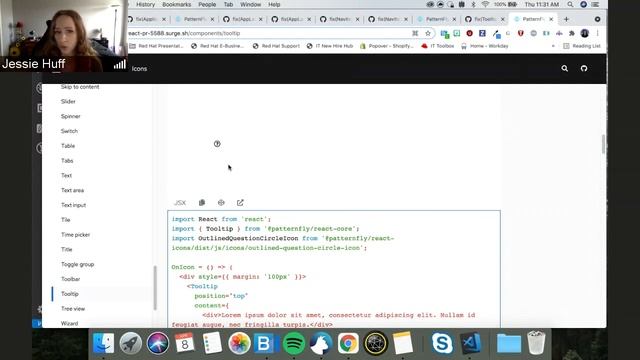
Task: Open Siri from the dock
Action: (158, 343)
